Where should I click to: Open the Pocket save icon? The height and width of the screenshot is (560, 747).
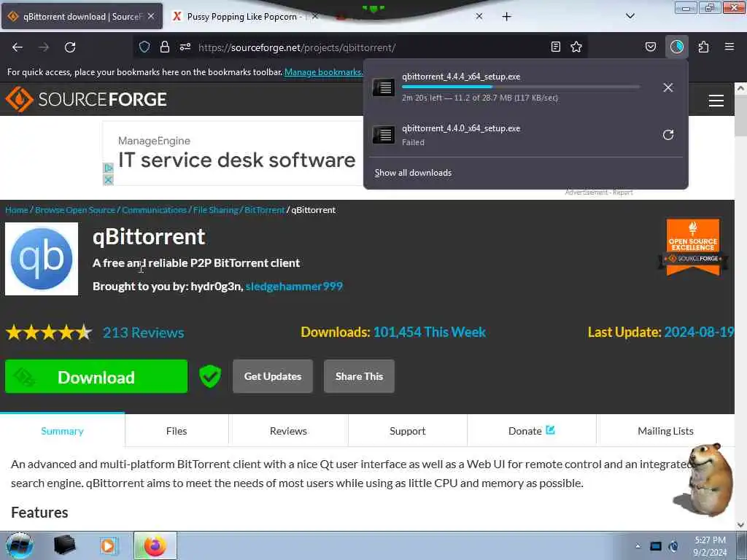(x=651, y=47)
